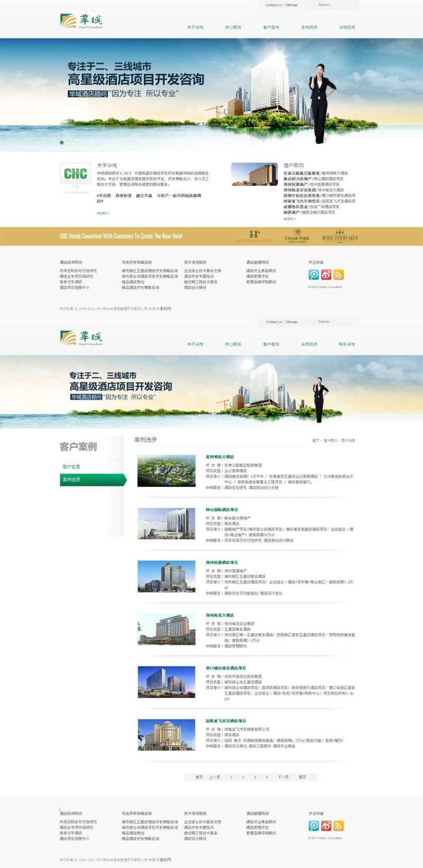Open the red Weibo icon in bottommost footer
Screen dimensions: 423x868
[326, 826]
